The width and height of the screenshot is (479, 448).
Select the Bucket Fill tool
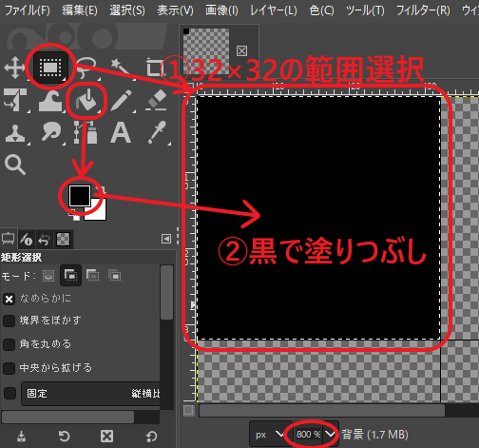tap(86, 100)
